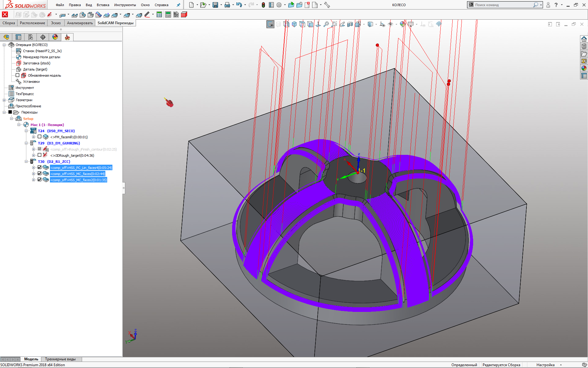Uncheck HSS_PC_Lin_faces4 operation checkbox
Screen dimensions: 588x368
[x=40, y=167]
